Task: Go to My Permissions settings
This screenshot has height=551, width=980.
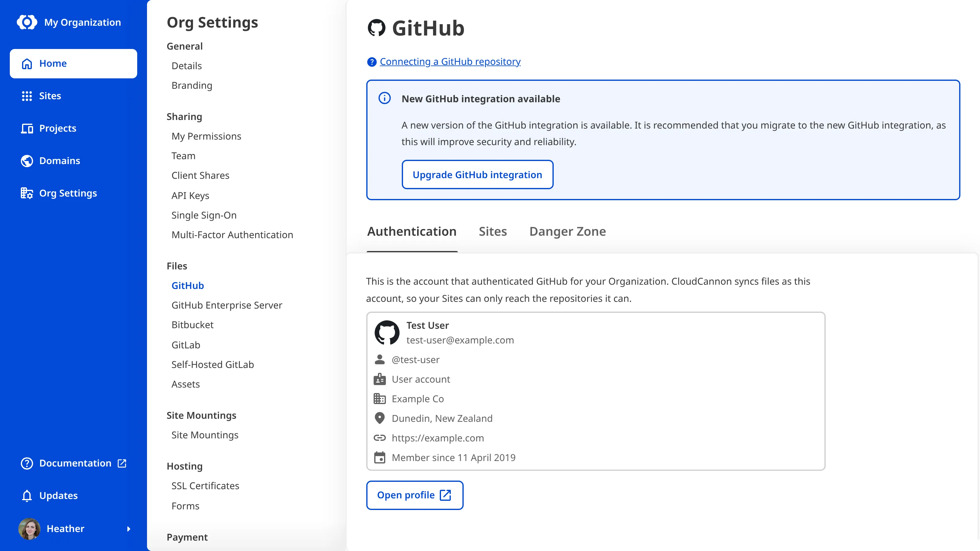Action: click(x=206, y=136)
